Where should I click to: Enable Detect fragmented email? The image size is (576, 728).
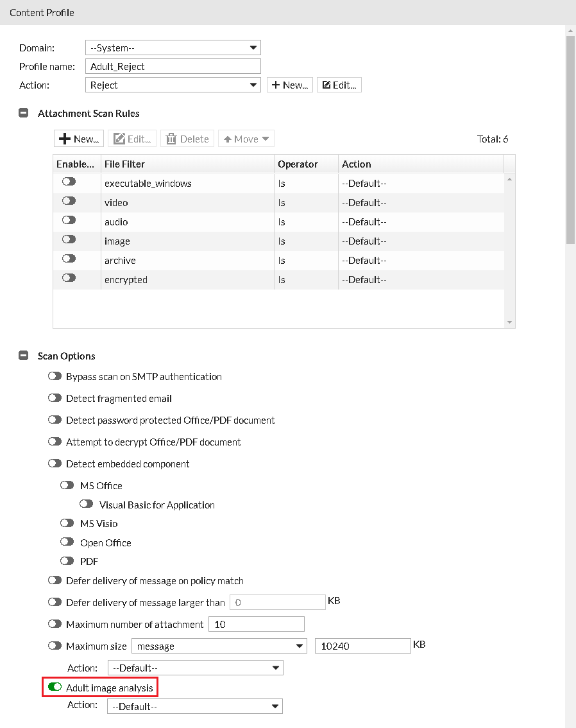[x=55, y=398]
